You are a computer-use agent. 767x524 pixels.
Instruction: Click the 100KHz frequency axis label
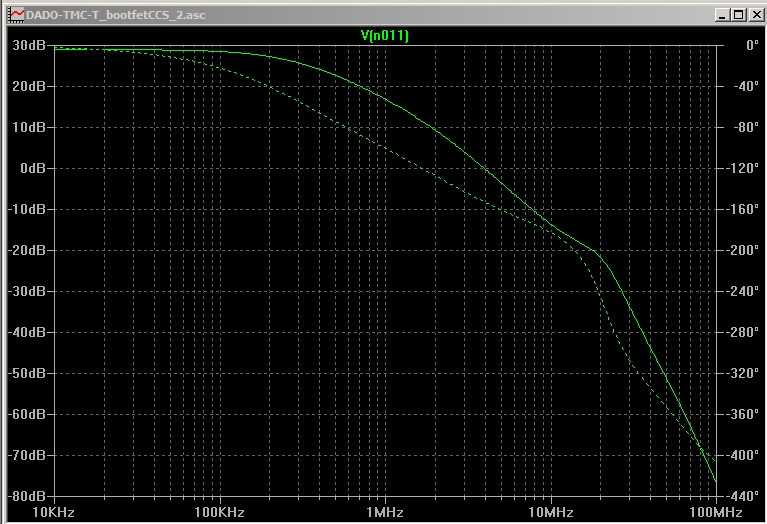[219, 513]
